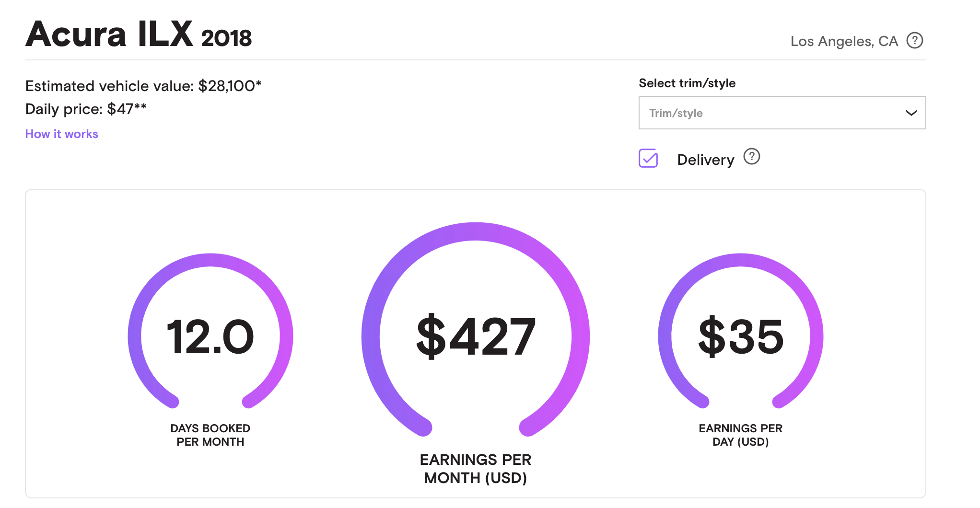Click the 12.0 days booked number
This screenshot has width=980, height=508.
[x=210, y=337]
